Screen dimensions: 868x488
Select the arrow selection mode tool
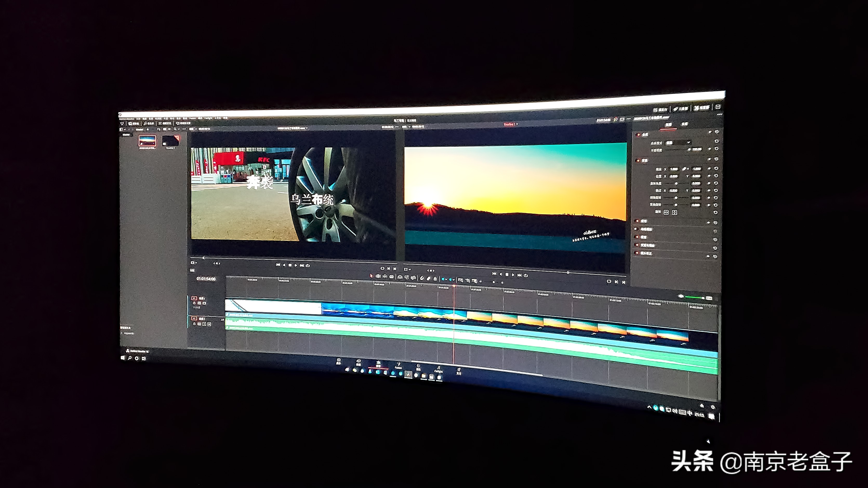click(x=371, y=277)
